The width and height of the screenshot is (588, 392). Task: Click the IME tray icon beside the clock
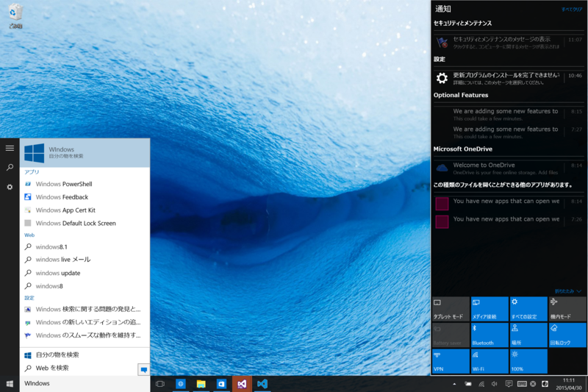click(x=545, y=384)
